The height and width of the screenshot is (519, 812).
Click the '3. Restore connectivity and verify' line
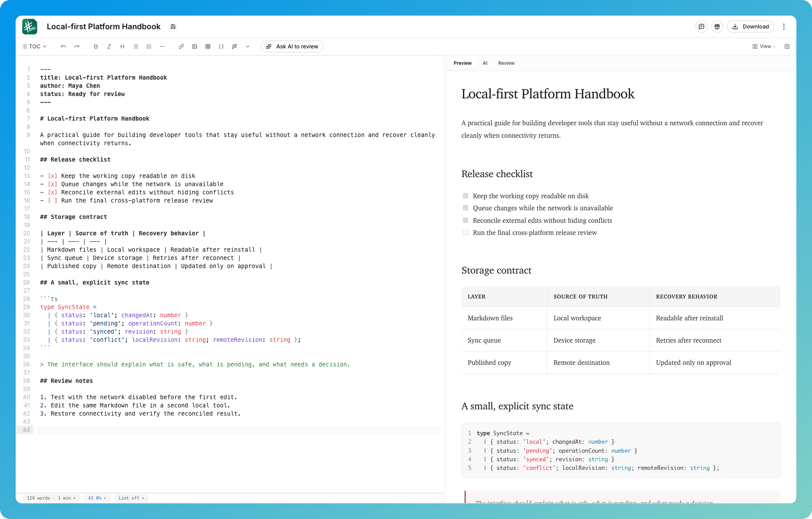(x=140, y=414)
